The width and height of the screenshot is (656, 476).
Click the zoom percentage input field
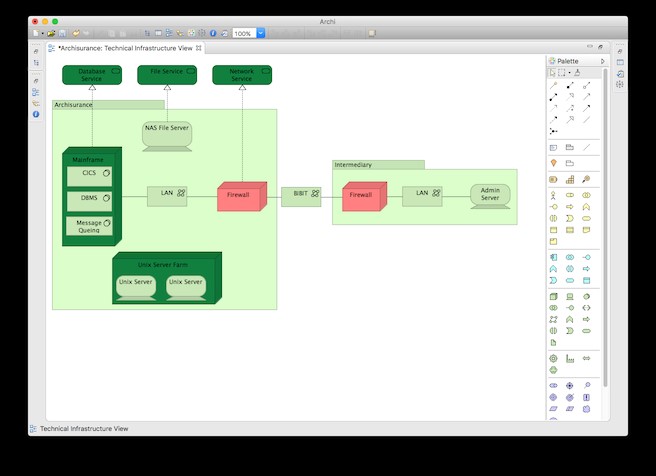(x=243, y=33)
